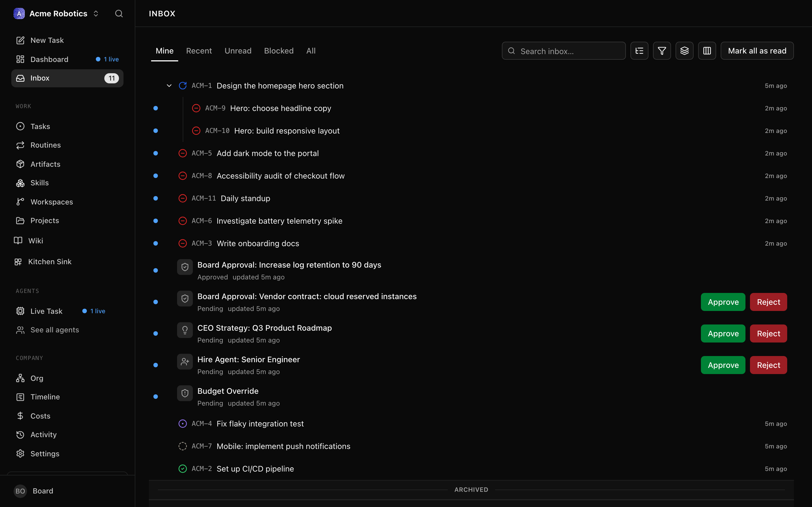Click Mark all as read
This screenshot has width=812, height=507.
point(757,51)
